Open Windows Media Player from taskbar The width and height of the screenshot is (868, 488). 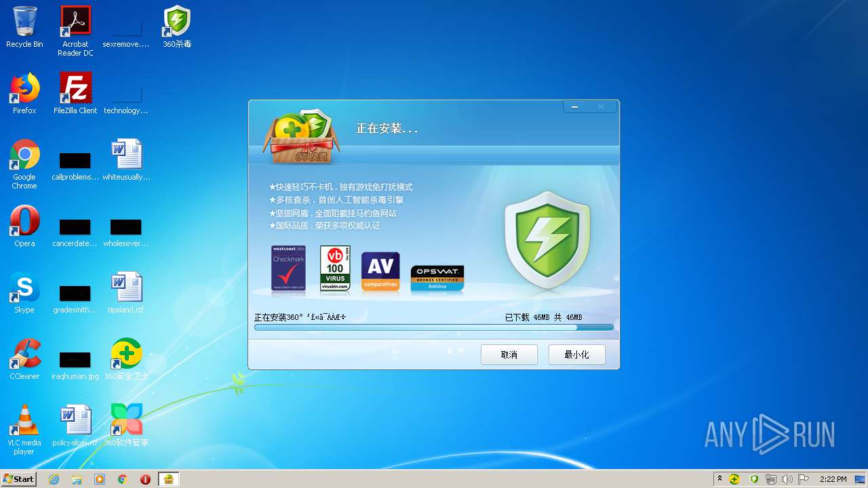point(100,479)
